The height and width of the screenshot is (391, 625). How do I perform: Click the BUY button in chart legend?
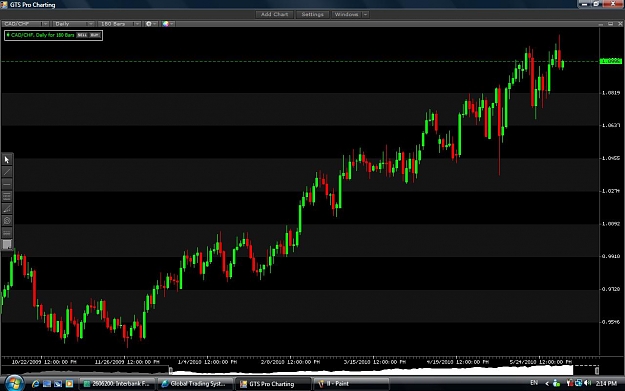click(x=94, y=35)
